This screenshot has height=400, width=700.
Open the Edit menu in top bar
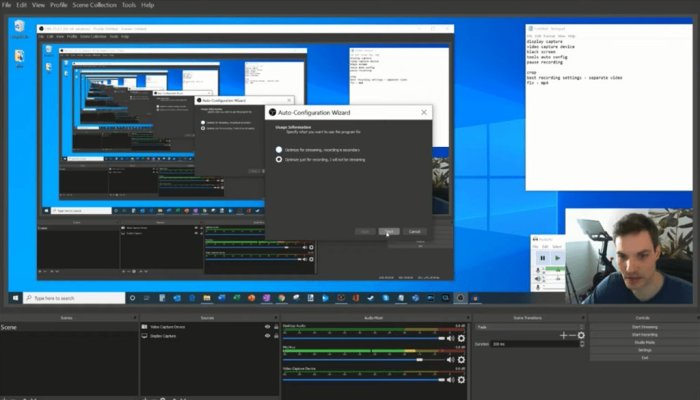[x=21, y=5]
